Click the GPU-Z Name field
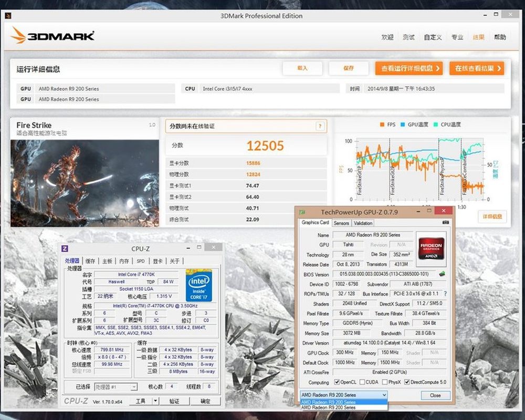Screen dimensions: 525x420 point(373,235)
